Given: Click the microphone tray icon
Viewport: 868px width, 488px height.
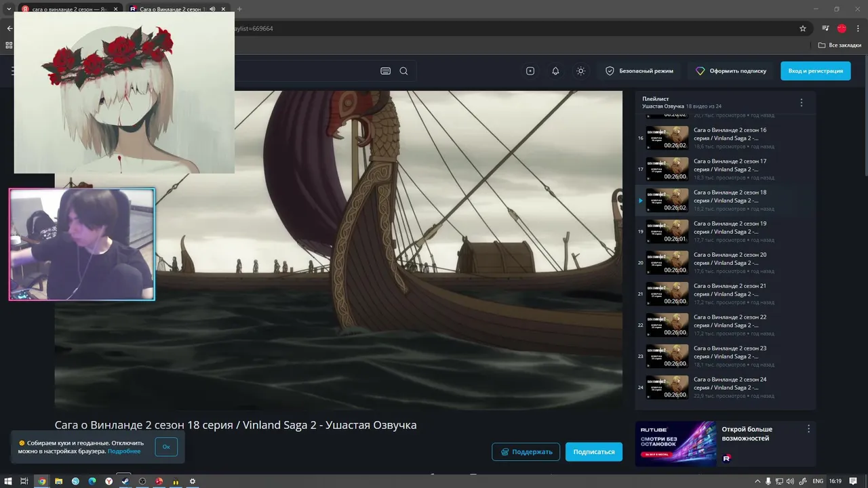Looking at the screenshot, I should pyautogui.click(x=768, y=481).
